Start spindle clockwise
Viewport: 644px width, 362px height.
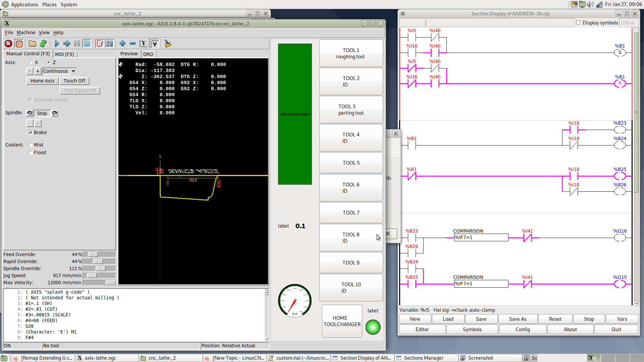tap(55, 113)
